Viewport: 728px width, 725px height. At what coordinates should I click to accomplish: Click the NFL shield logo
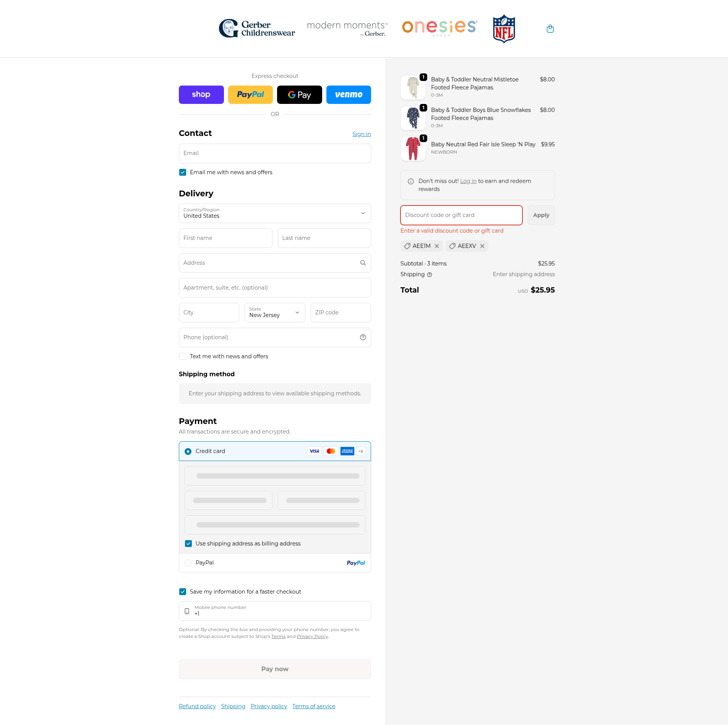504,29
